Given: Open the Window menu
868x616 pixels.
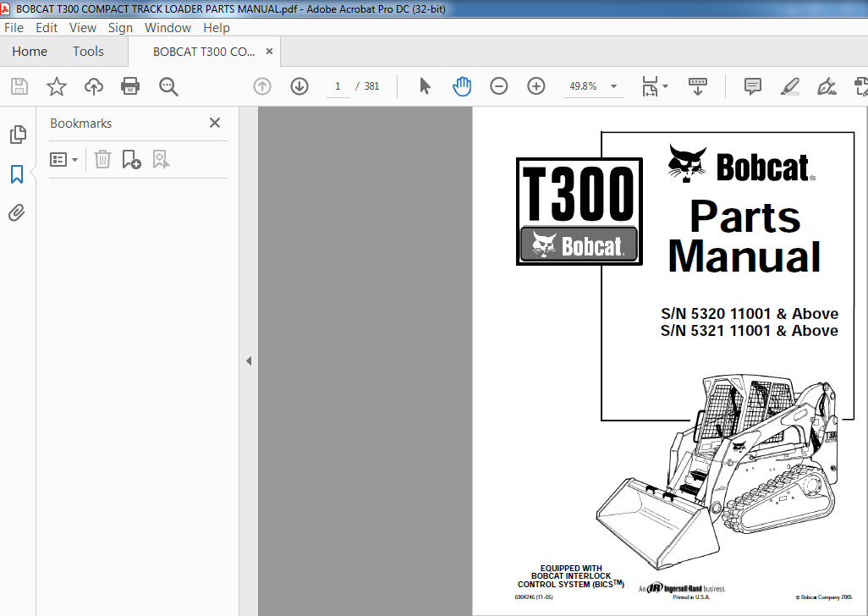Looking at the screenshot, I should point(168,28).
